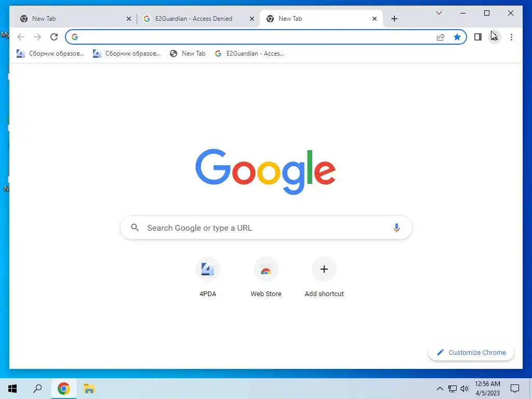
Task: Open the E2Guardian bookmark
Action: tap(249, 54)
